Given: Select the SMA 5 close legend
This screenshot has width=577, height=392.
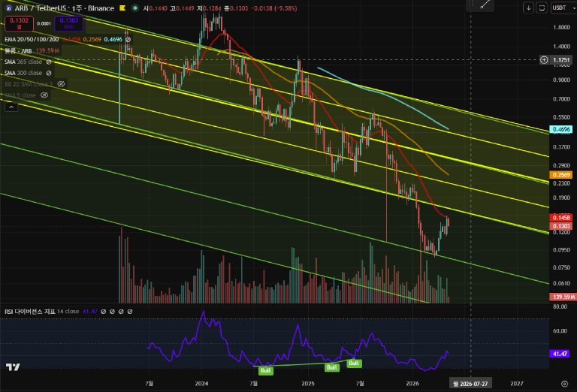Looking at the screenshot, I should pyautogui.click(x=20, y=95).
